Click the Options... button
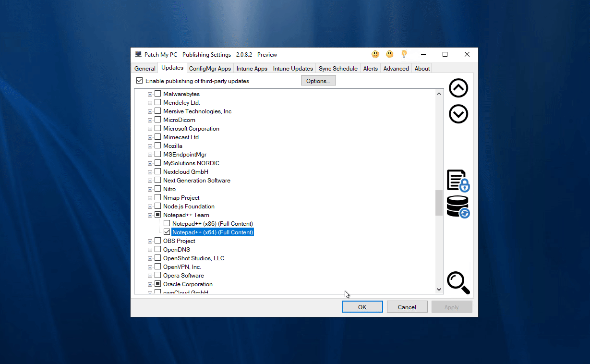 point(318,81)
